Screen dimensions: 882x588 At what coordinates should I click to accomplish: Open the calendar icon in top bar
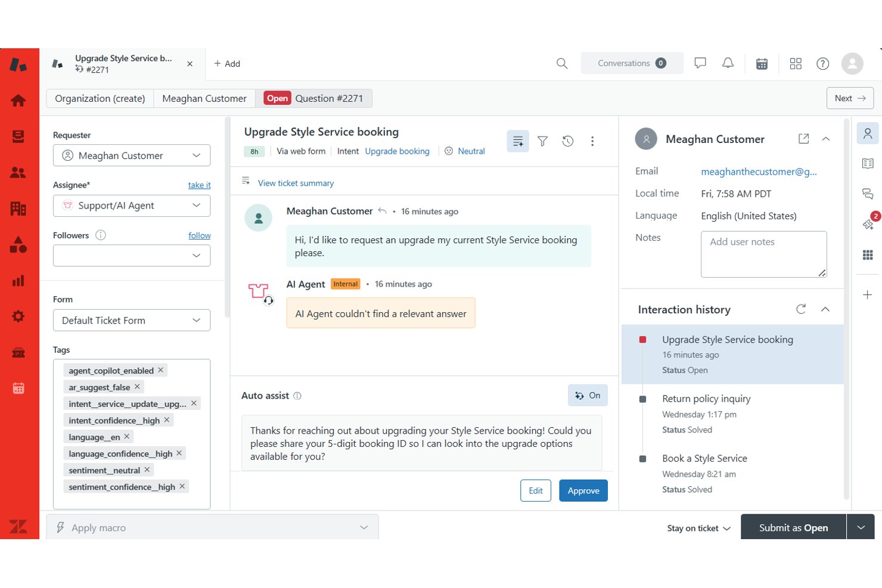coord(762,64)
